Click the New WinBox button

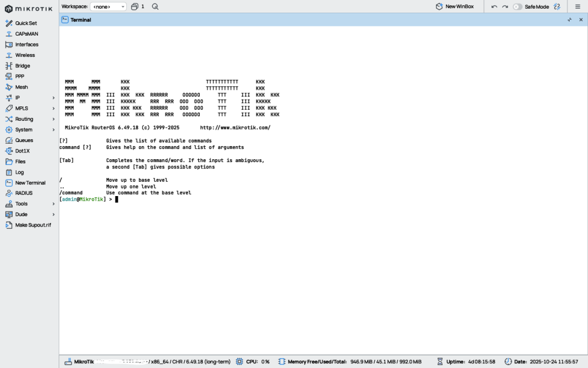[454, 6]
